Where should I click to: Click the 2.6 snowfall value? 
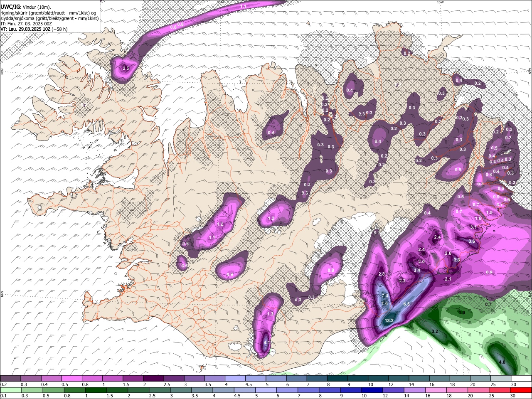tap(448, 253)
